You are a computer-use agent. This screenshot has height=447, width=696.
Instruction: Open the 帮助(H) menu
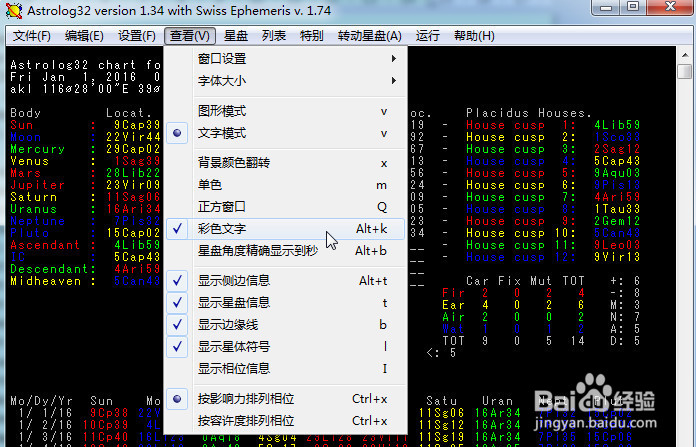(474, 36)
